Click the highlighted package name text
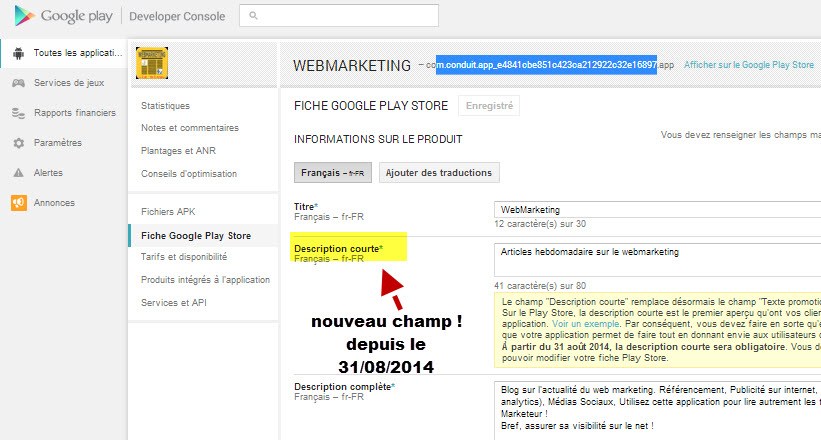Image resolution: width=821 pixels, height=440 pixels. pos(546,65)
